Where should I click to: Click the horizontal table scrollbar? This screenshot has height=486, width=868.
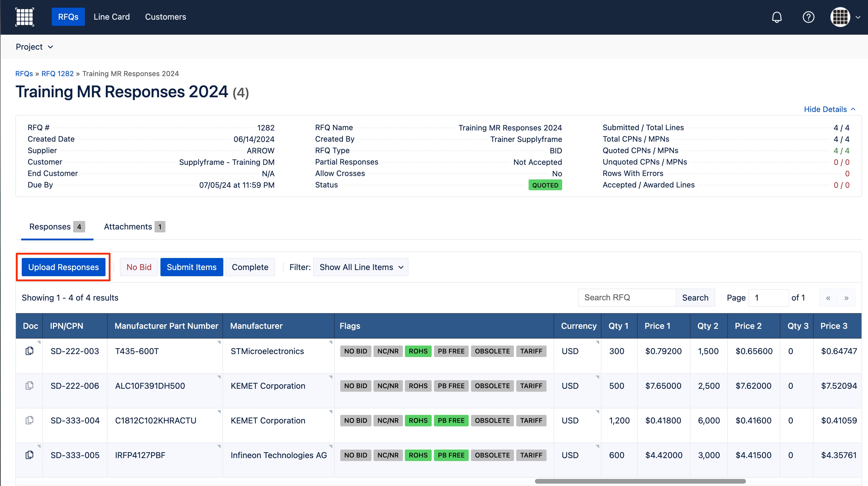click(640, 481)
